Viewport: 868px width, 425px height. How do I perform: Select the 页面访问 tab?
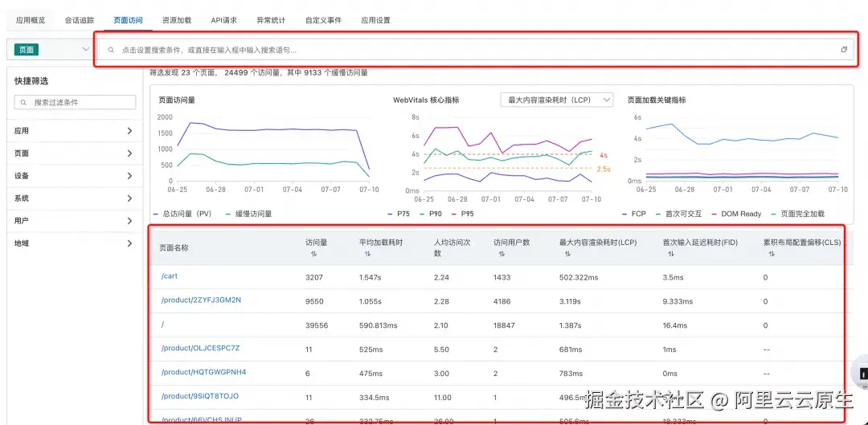click(128, 20)
